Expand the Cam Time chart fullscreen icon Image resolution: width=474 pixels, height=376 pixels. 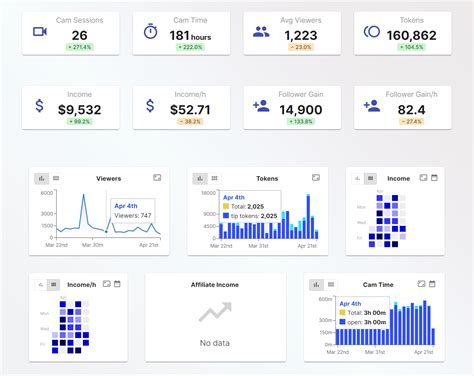tap(421, 284)
